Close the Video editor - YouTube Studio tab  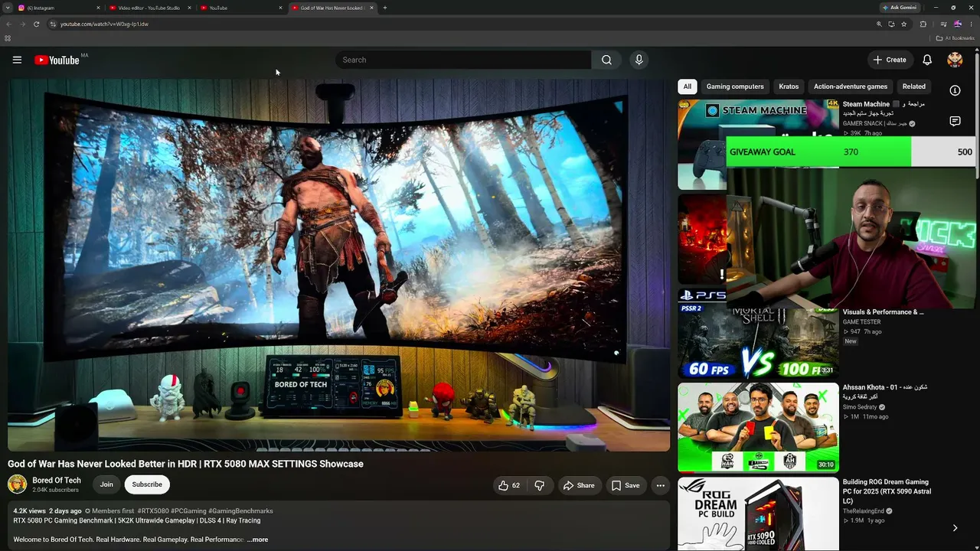tap(189, 8)
